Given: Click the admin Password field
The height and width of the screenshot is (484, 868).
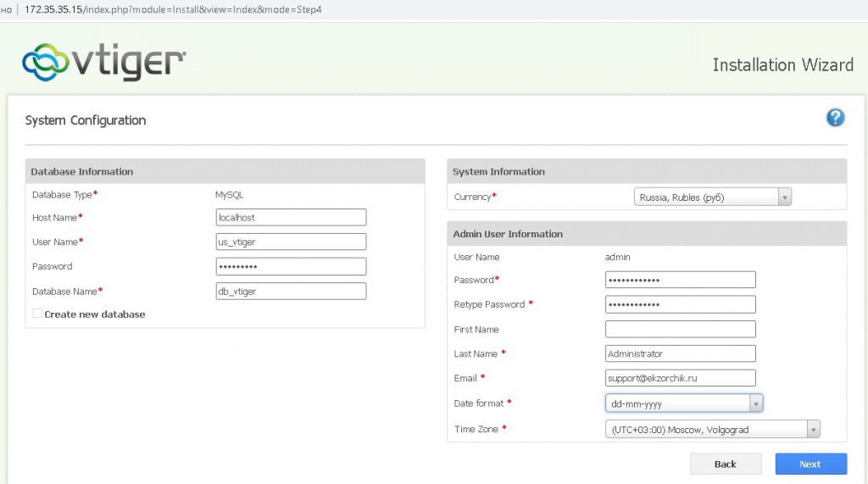Looking at the screenshot, I should (680, 280).
